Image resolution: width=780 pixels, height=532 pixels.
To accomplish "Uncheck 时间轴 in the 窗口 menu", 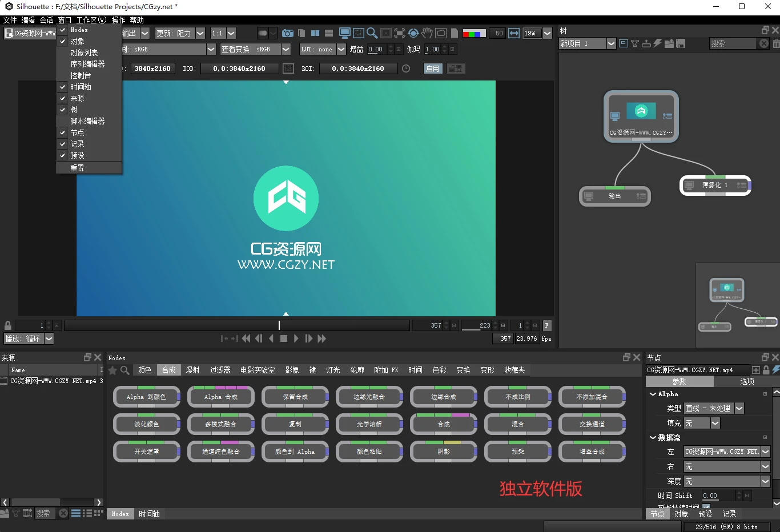I will [x=80, y=86].
